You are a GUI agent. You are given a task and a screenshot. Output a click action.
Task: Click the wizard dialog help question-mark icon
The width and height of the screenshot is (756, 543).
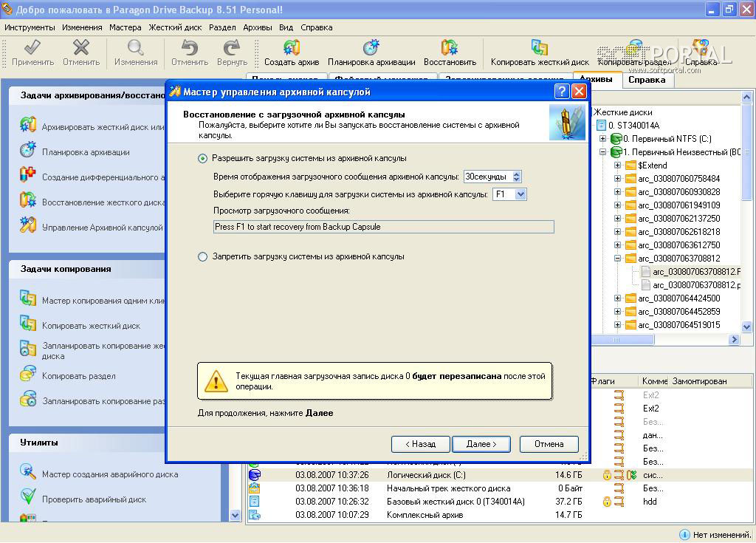(562, 91)
